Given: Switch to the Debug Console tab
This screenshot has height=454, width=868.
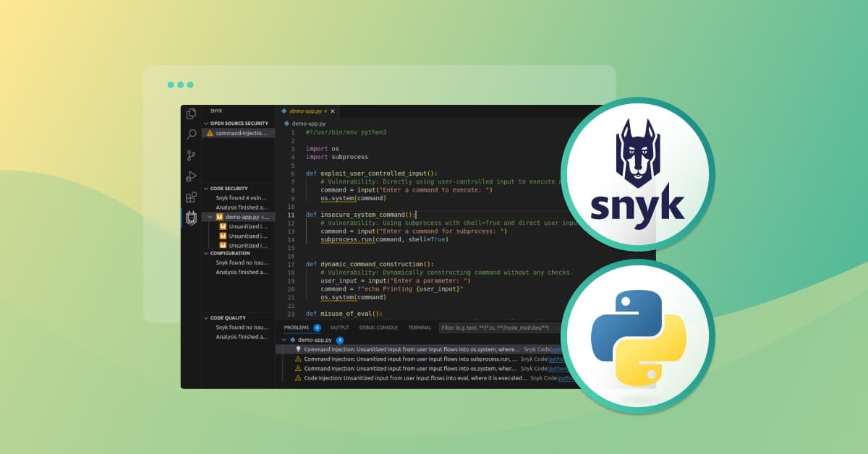Looking at the screenshot, I should [379, 327].
